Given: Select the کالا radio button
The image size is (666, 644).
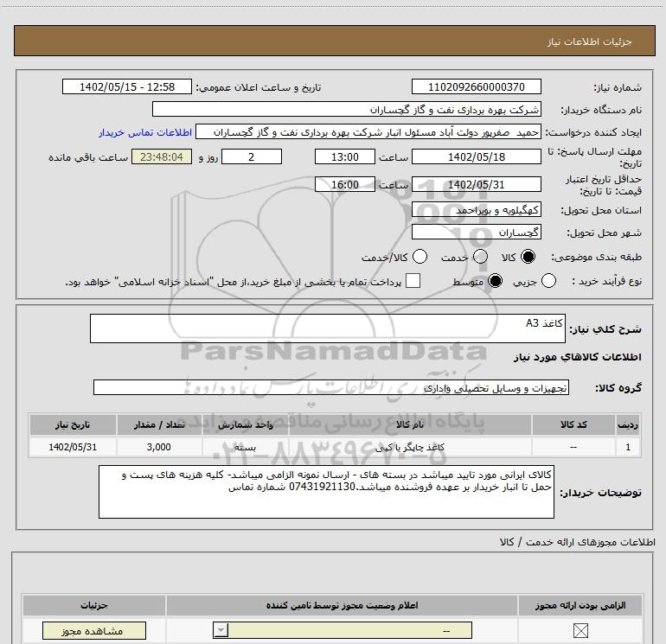Looking at the screenshot, I should coord(528,257).
